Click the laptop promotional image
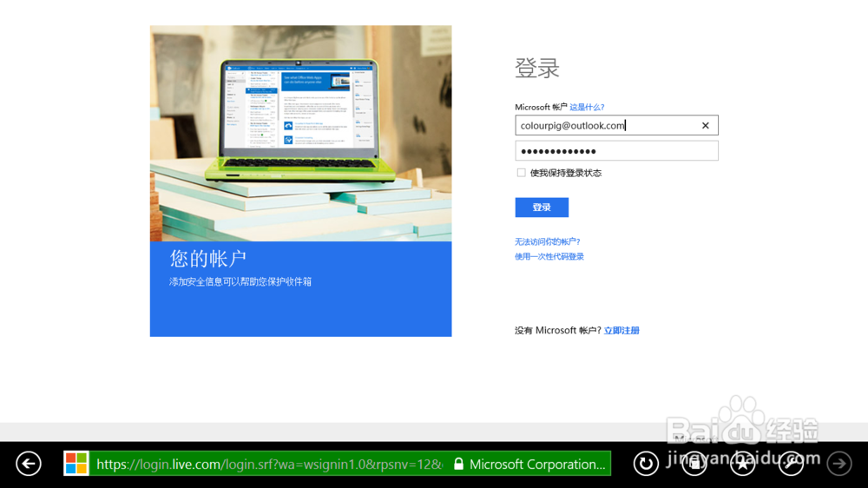The image size is (868, 488). point(300,133)
